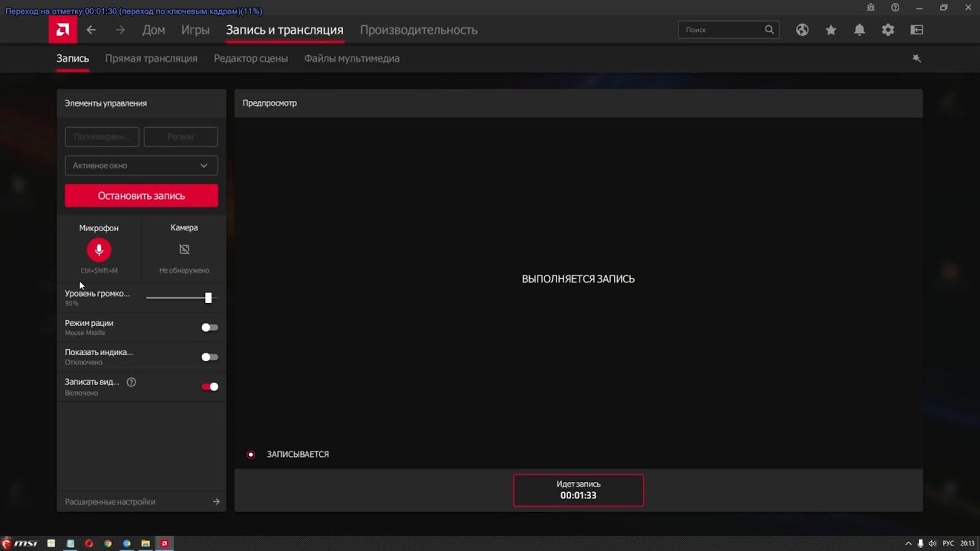Switch to Редактор сцены sub-tab

(x=251, y=58)
